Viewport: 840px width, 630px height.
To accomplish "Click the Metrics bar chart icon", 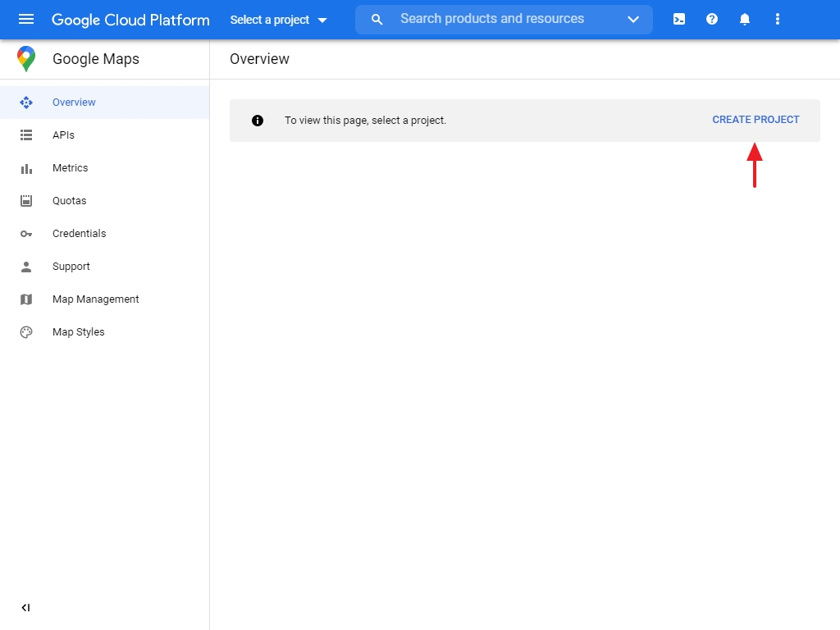I will pos(26,168).
